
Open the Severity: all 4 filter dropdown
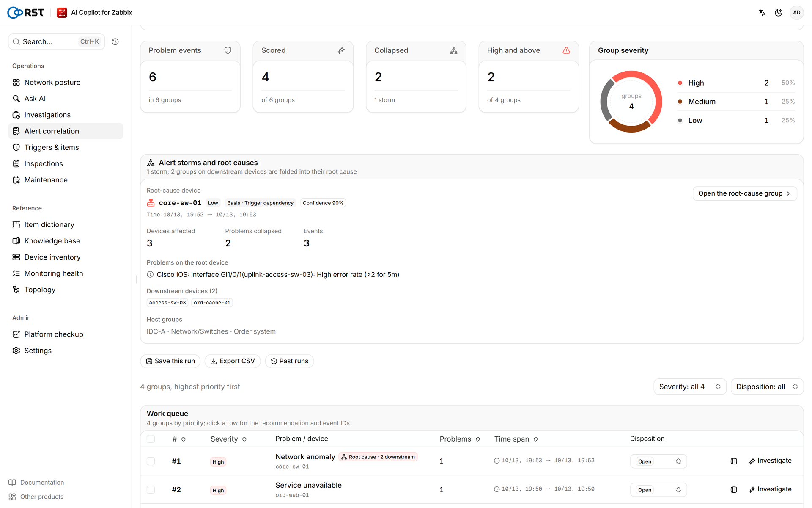[690, 387]
